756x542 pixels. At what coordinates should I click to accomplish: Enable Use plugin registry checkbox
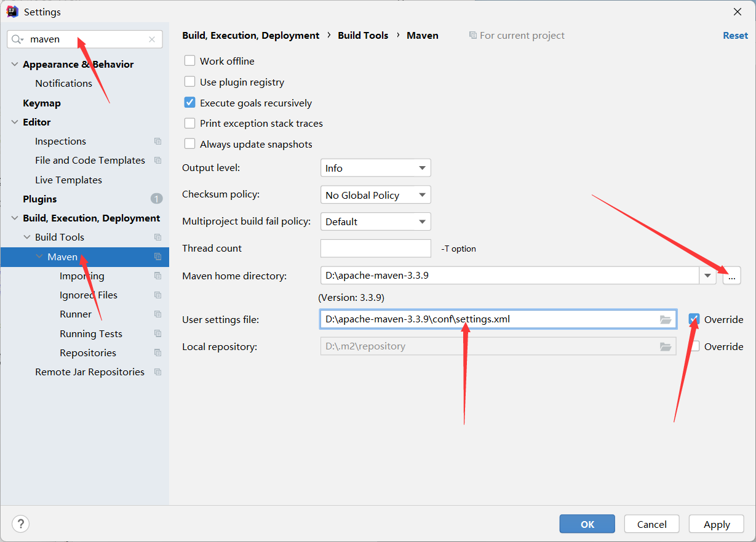(x=189, y=82)
